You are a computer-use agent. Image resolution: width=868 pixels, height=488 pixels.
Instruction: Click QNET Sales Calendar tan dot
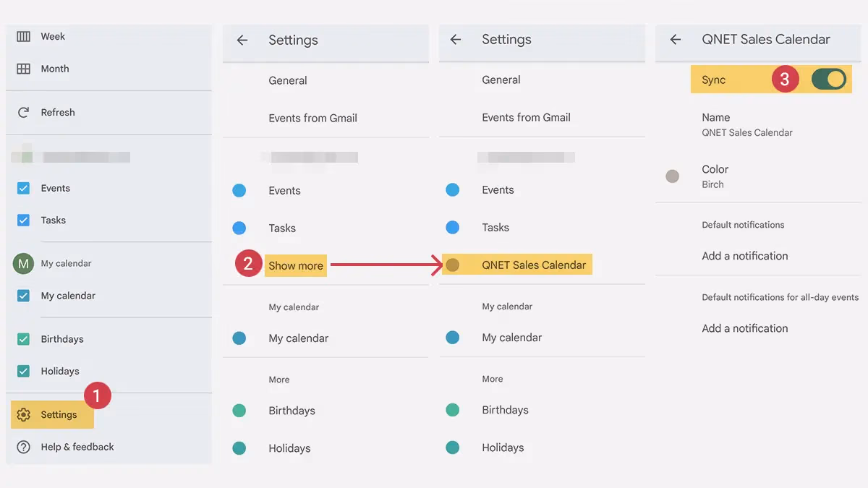453,265
